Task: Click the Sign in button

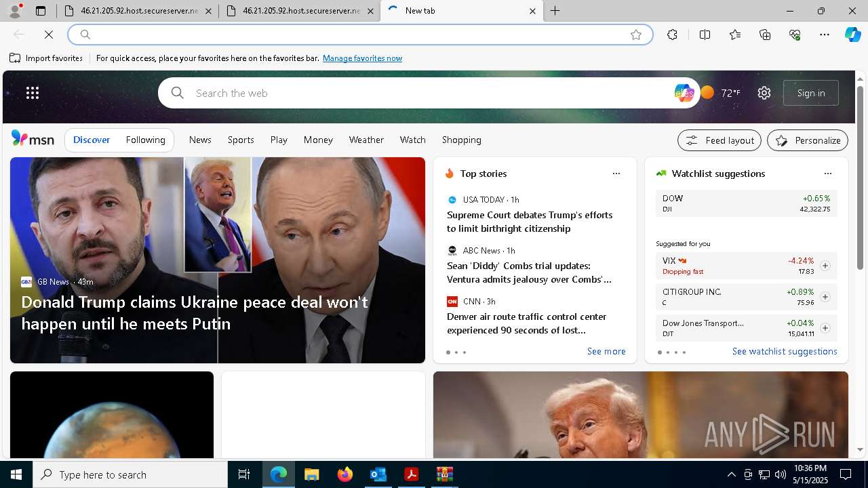Action: pyautogui.click(x=811, y=93)
